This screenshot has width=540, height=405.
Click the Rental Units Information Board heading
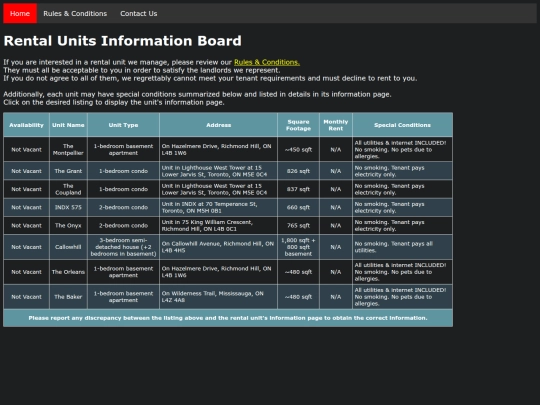[x=123, y=41]
